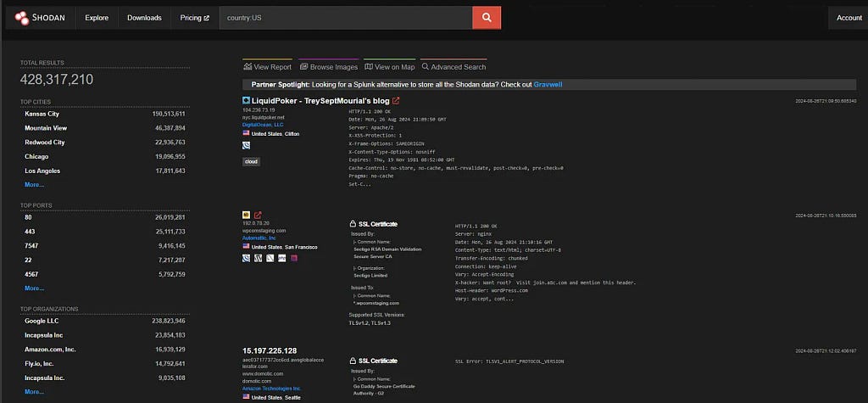Open Automattic, Inc organization link
The width and height of the screenshot is (868, 403).
pos(259,238)
